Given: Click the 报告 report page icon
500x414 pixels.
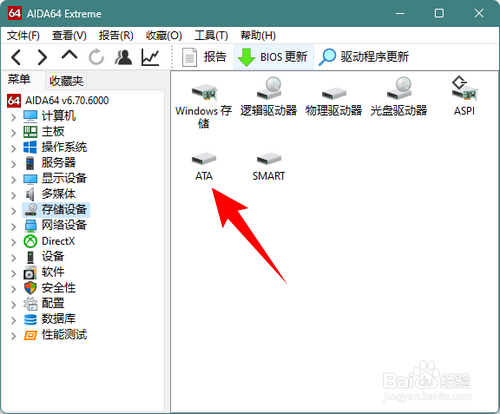Looking at the screenshot, I should [190, 57].
